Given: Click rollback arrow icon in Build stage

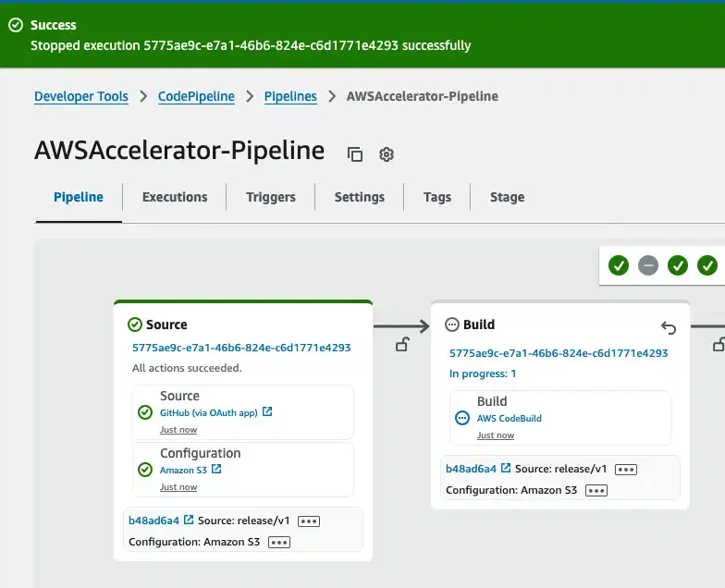Looking at the screenshot, I should pyautogui.click(x=669, y=327).
